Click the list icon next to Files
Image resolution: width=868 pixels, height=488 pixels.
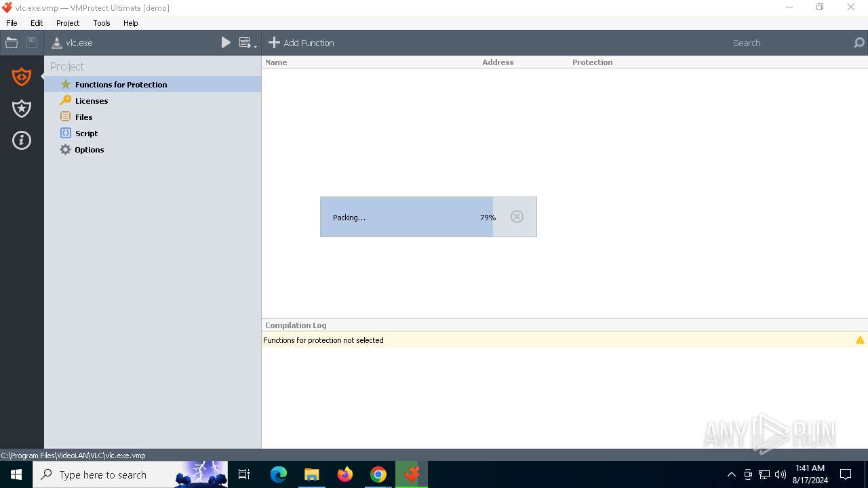tap(66, 117)
